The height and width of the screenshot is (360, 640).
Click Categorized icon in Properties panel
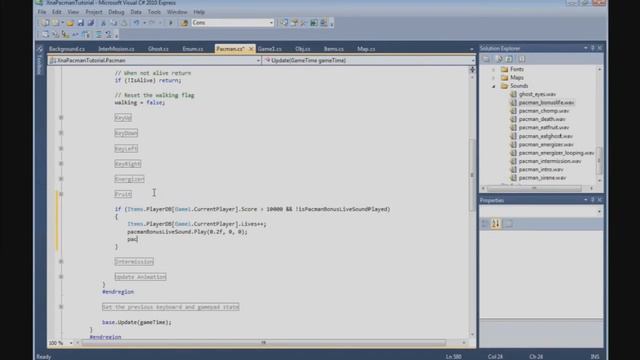tap(485, 224)
